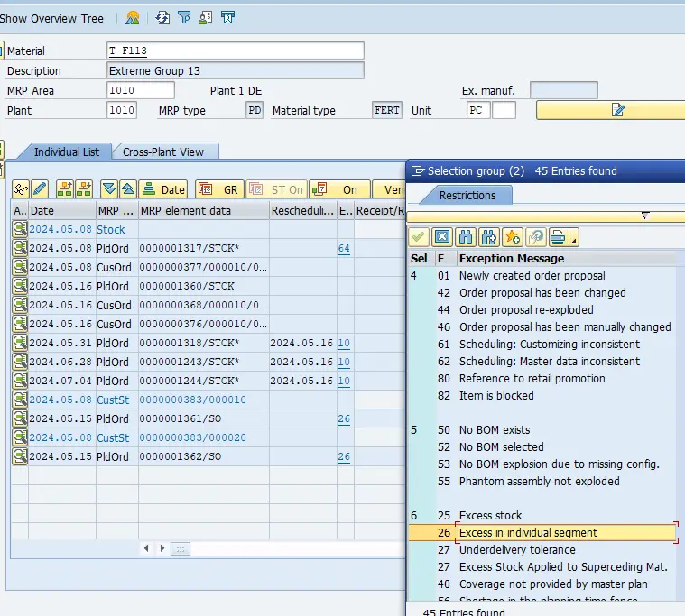Click Show Overview Tree button
Screen dimensions: 685x616
[x=52, y=18]
